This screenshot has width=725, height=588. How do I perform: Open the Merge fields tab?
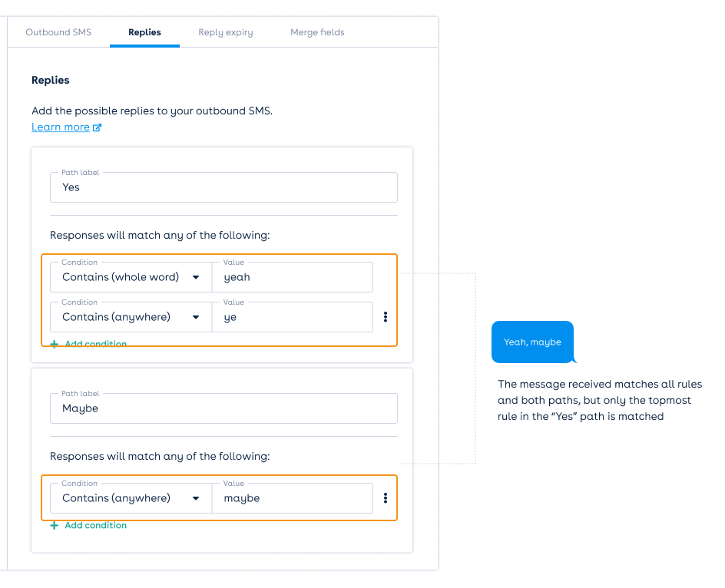coord(317,32)
